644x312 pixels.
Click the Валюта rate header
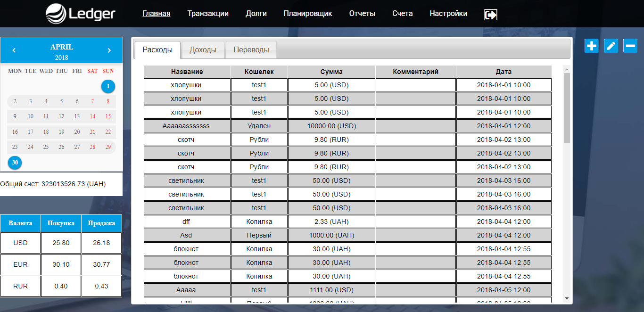[20, 223]
